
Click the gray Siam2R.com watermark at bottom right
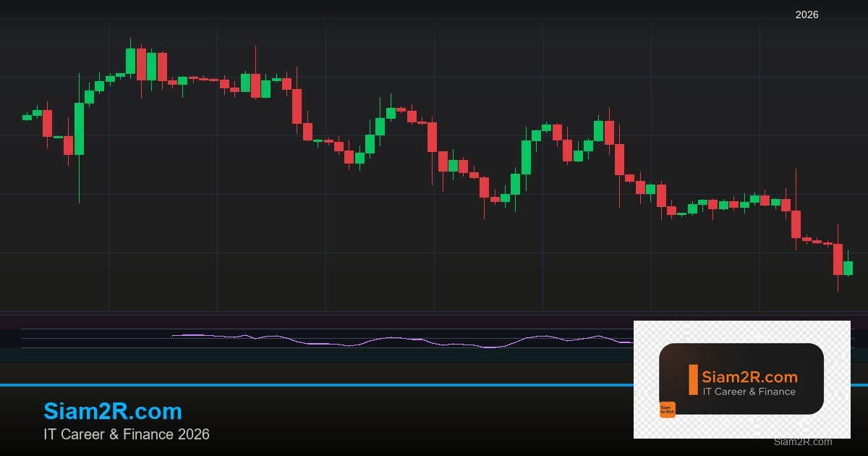(802, 442)
